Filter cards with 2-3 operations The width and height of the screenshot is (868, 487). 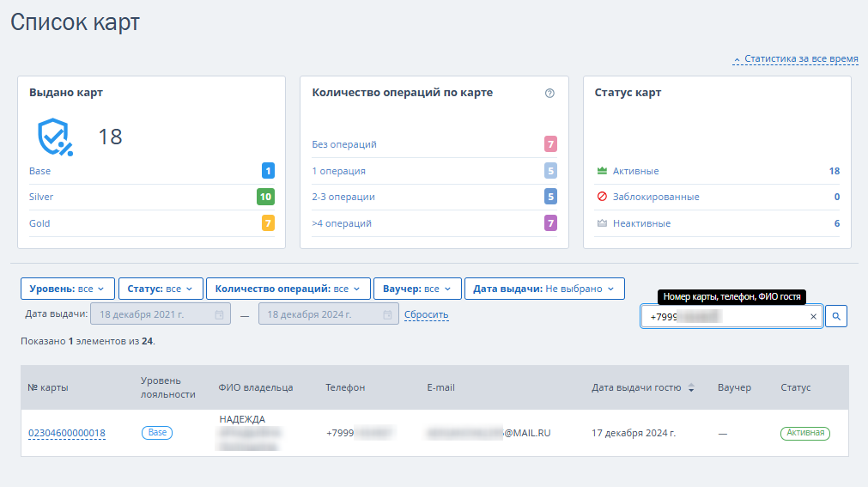343,197
